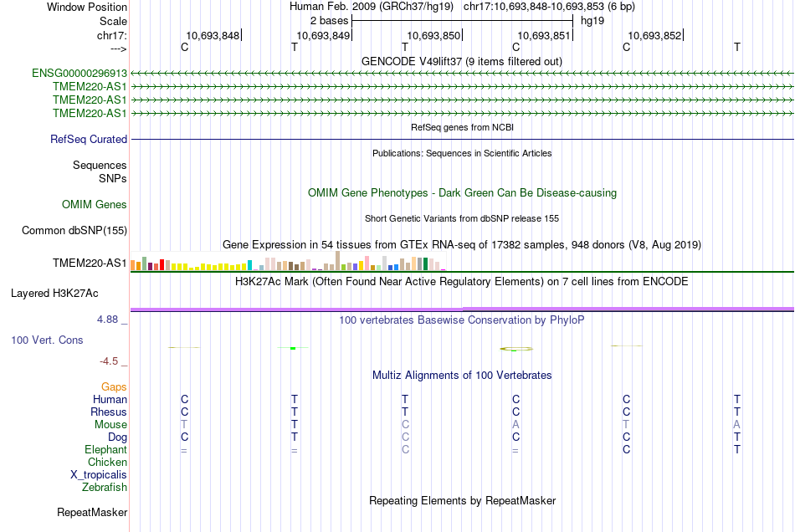The width and height of the screenshot is (795, 532).
Task: Click Short Genetic Variants from dbSNP title
Action: (x=462, y=218)
